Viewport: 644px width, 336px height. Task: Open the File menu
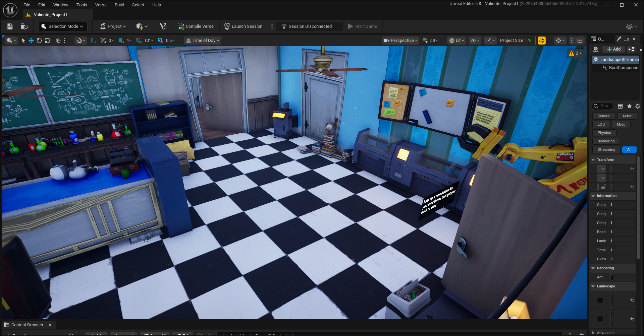point(27,5)
